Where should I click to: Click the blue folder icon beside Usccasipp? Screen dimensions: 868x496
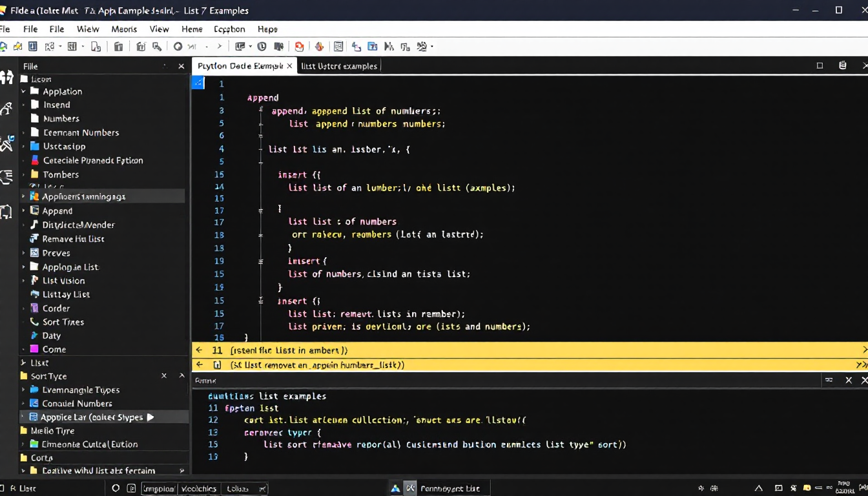pyautogui.click(x=35, y=147)
